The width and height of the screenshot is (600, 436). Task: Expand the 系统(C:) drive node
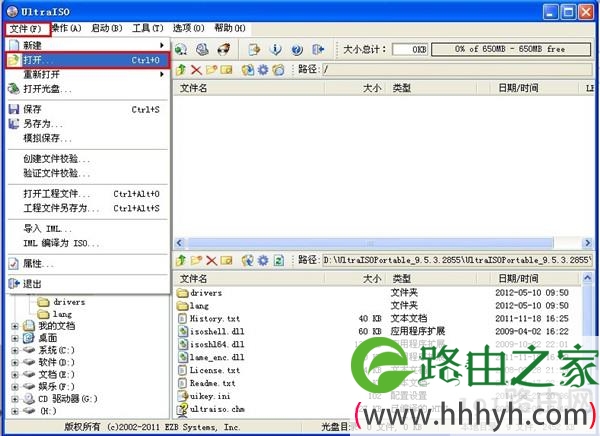[15, 350]
